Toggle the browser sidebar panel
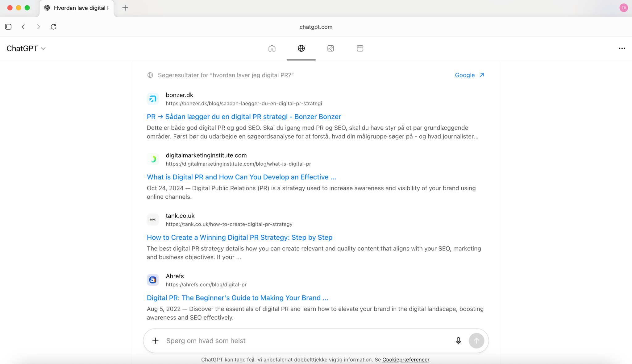 [x=8, y=27]
